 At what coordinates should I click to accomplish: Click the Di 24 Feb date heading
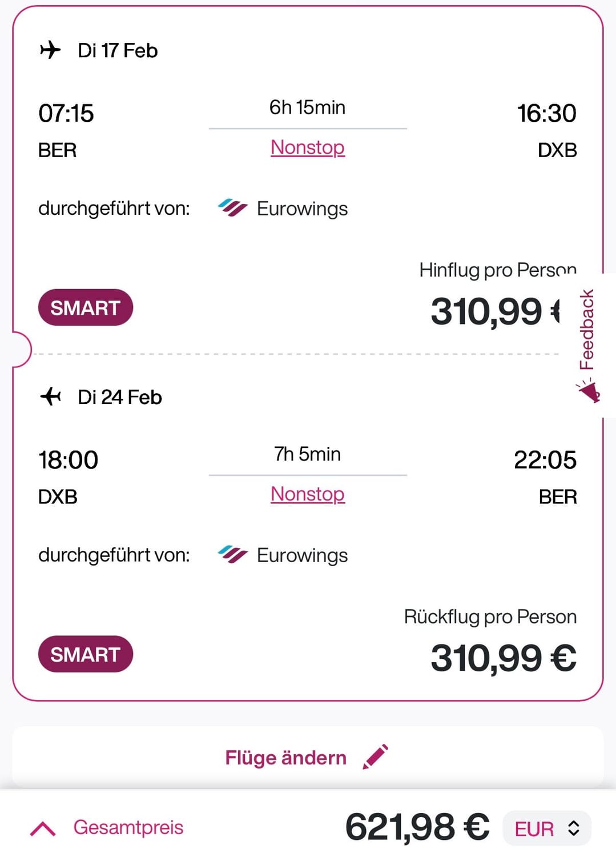point(120,397)
